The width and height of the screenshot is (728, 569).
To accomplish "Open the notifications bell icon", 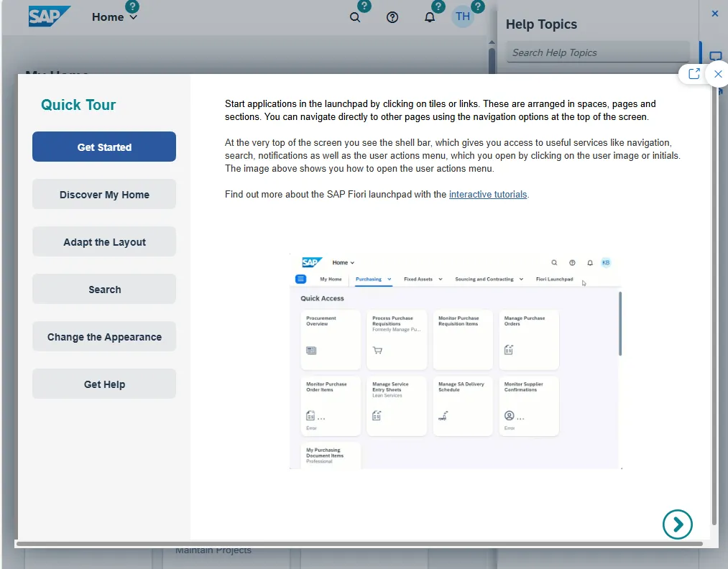I will point(430,18).
